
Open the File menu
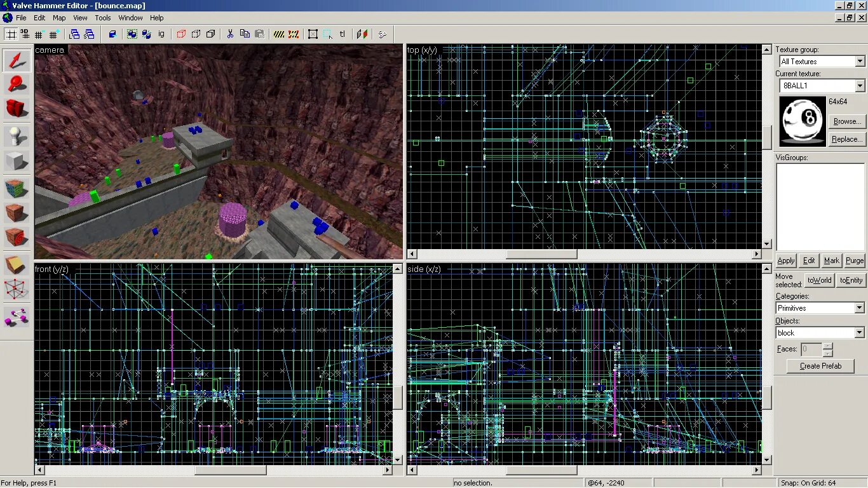tap(21, 18)
